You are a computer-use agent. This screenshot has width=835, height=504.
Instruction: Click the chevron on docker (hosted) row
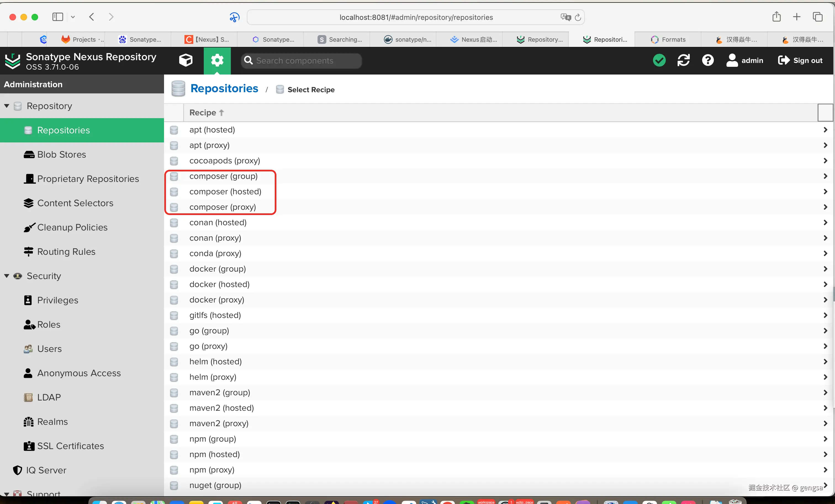pos(826,285)
